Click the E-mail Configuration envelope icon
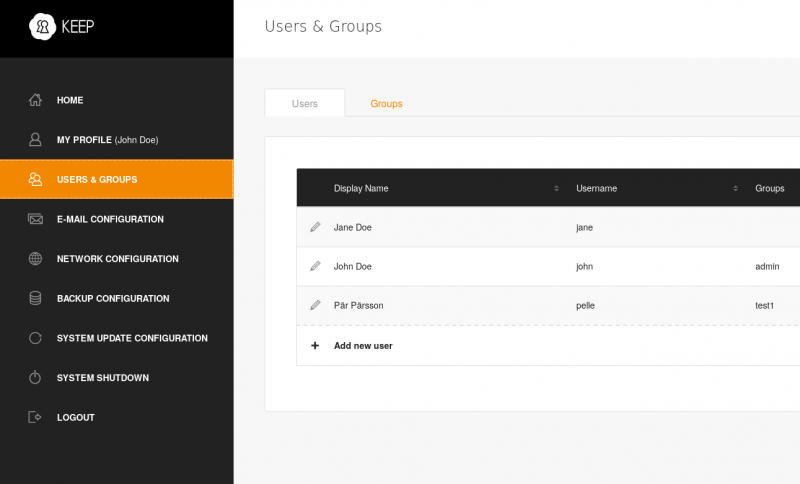The image size is (800, 484). click(x=35, y=219)
